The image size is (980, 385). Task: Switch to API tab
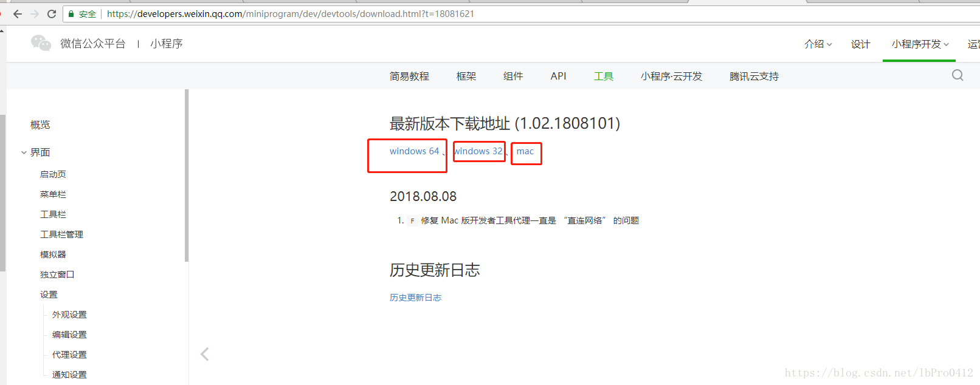point(558,77)
